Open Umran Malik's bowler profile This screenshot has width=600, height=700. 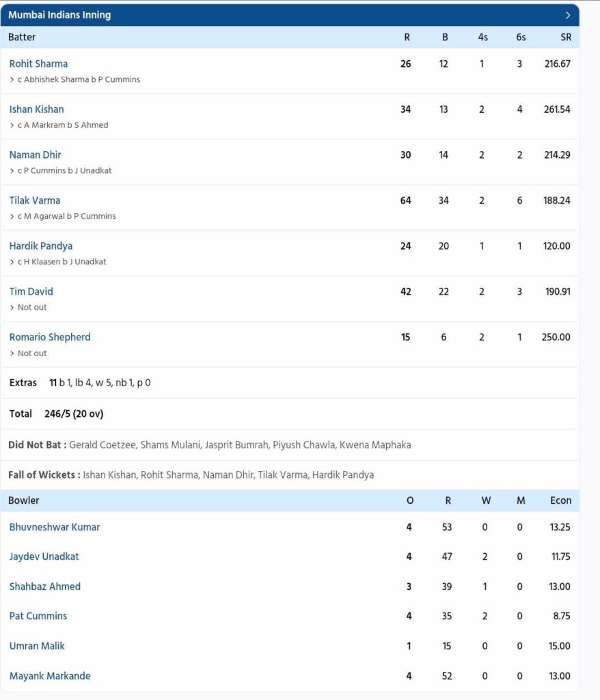click(x=37, y=646)
